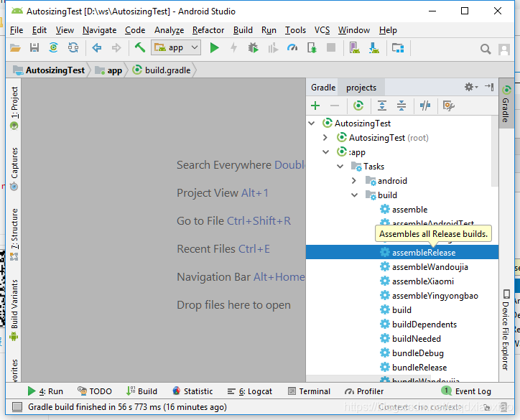This screenshot has height=420, width=520.
Task: Hide the Gradle panel with arrow icon
Action: (489, 87)
